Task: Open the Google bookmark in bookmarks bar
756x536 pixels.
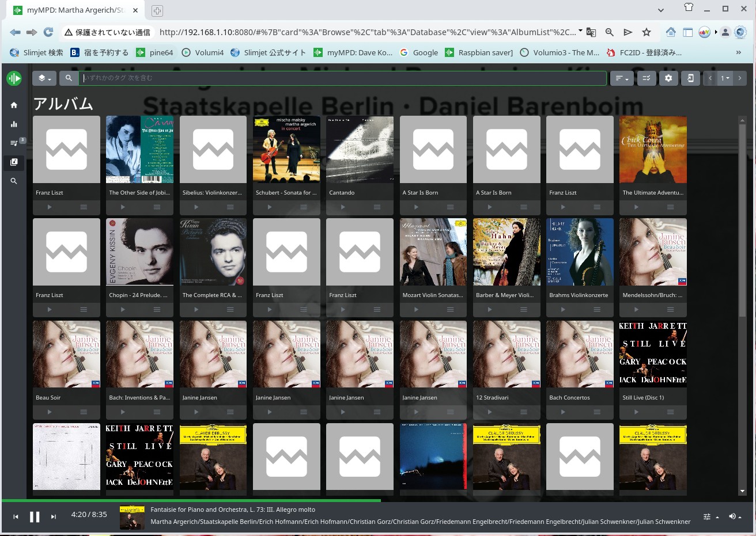Action: (419, 52)
